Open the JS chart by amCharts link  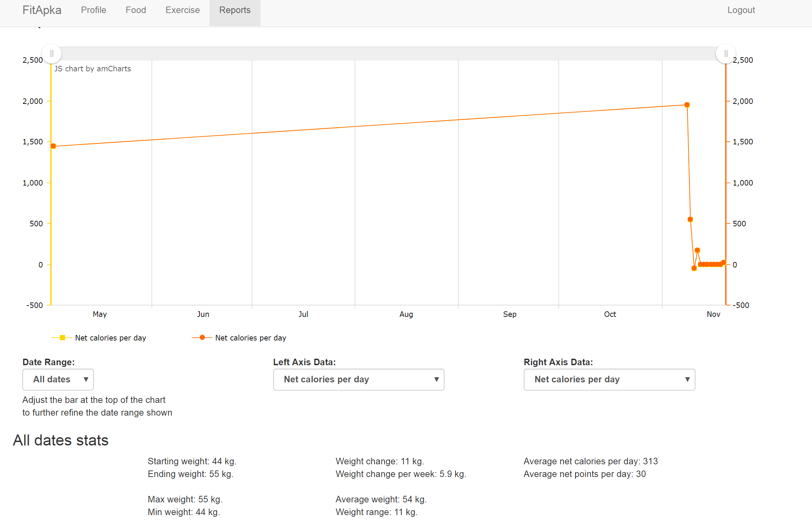point(93,69)
